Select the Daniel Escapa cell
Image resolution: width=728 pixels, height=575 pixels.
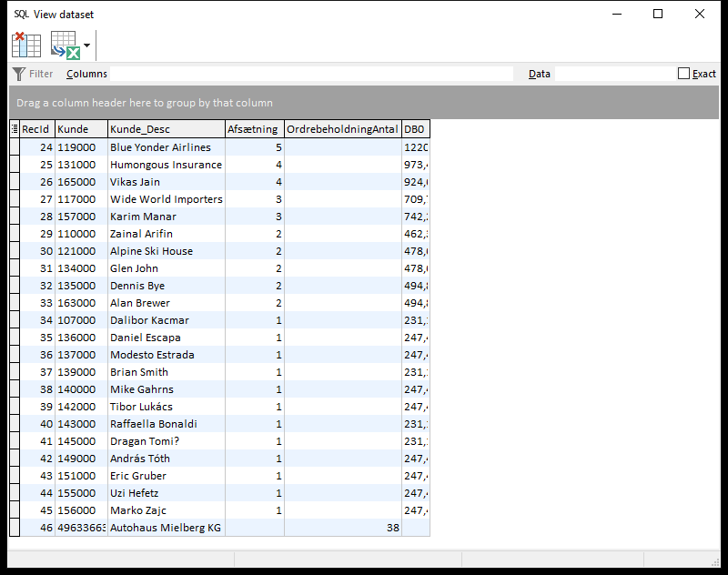point(167,338)
